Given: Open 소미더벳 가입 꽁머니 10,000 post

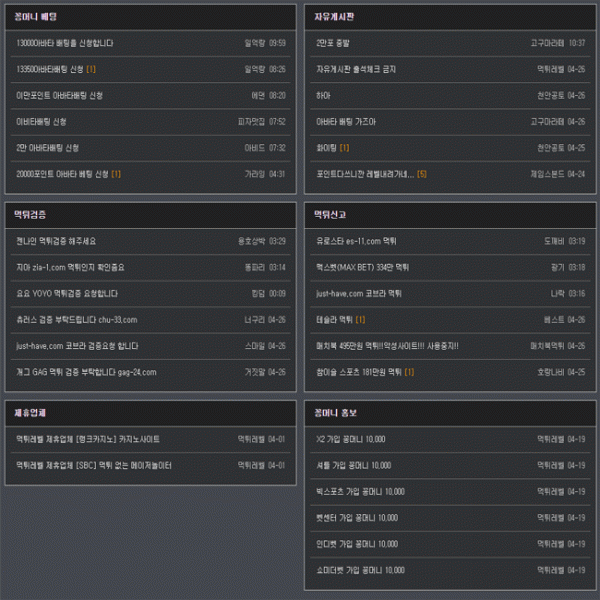Looking at the screenshot, I should click(360, 570).
